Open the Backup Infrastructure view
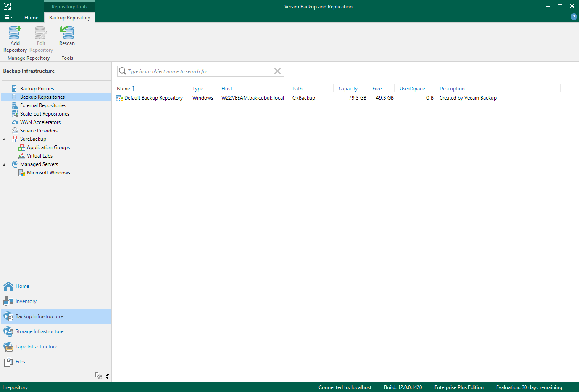Image resolution: width=579 pixels, height=392 pixels. 56,316
